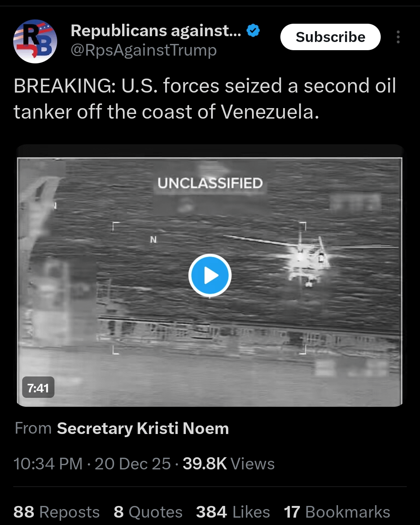Open the 17 Bookmarks count
Screen dimensions: 420x525
[x=337, y=512]
